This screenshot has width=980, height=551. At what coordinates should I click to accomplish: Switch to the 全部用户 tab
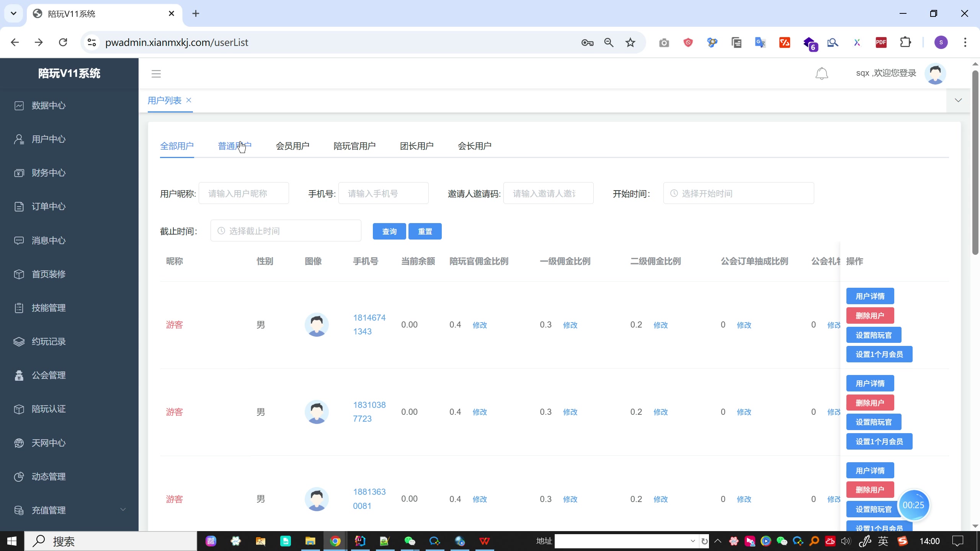177,146
